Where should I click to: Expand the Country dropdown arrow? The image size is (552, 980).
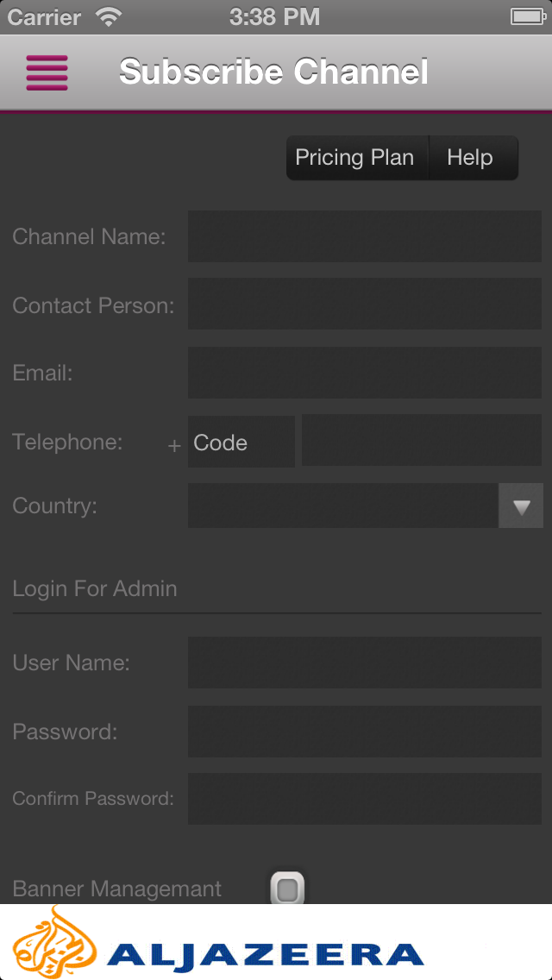click(521, 506)
